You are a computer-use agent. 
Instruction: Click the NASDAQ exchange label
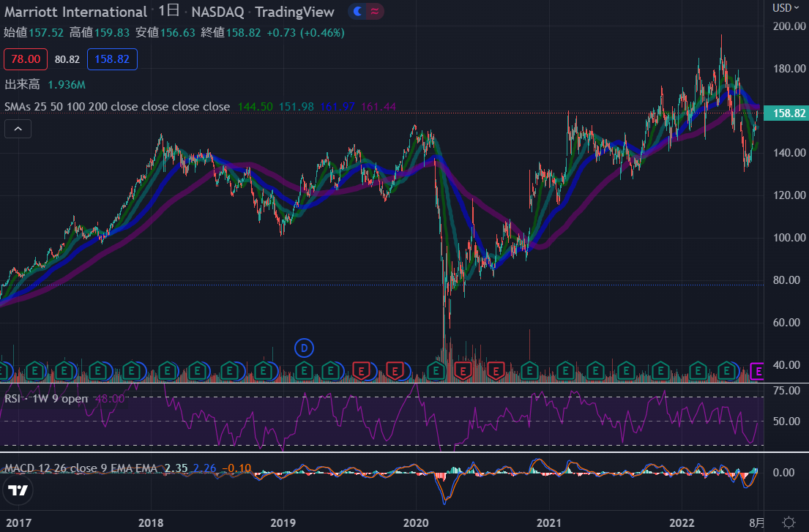click(218, 12)
